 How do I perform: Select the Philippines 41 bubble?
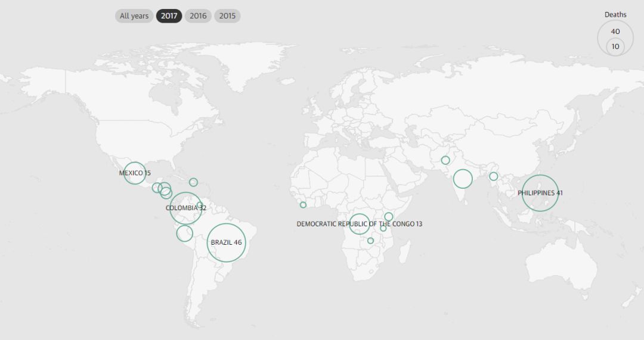pos(540,193)
